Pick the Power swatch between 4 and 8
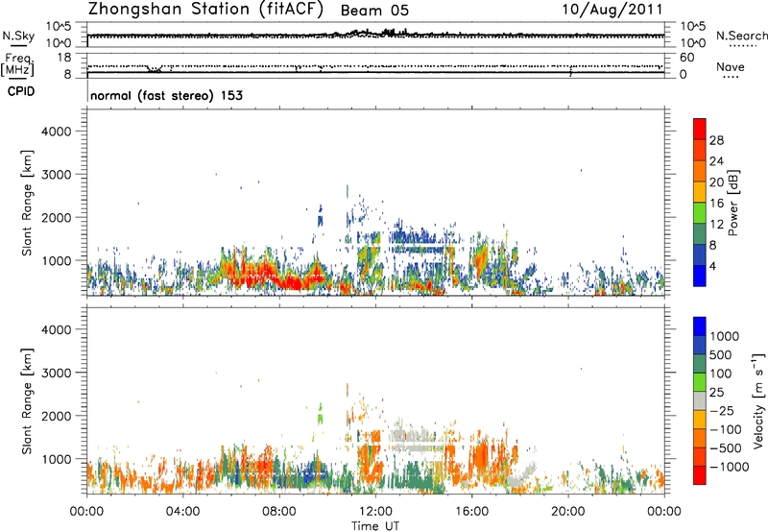 click(700, 255)
